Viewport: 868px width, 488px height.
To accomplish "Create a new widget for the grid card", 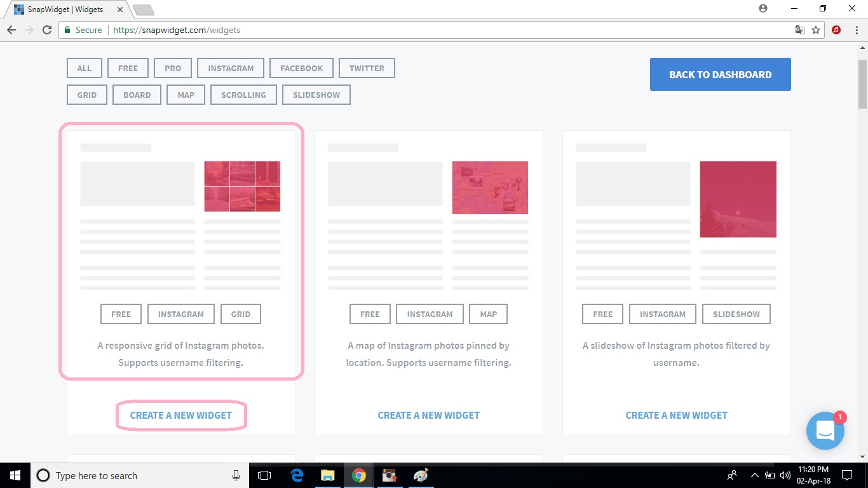I will coord(181,415).
